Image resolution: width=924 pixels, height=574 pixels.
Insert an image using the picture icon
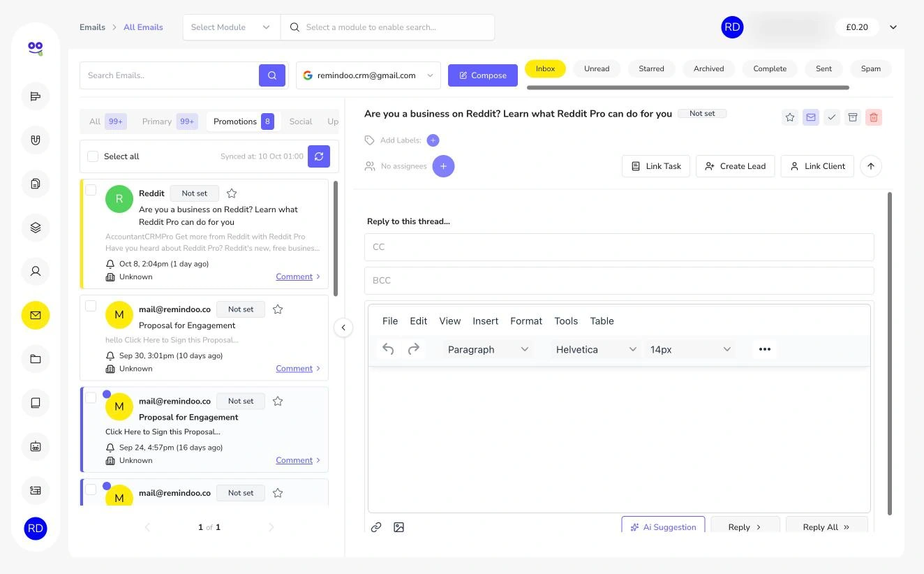click(398, 527)
